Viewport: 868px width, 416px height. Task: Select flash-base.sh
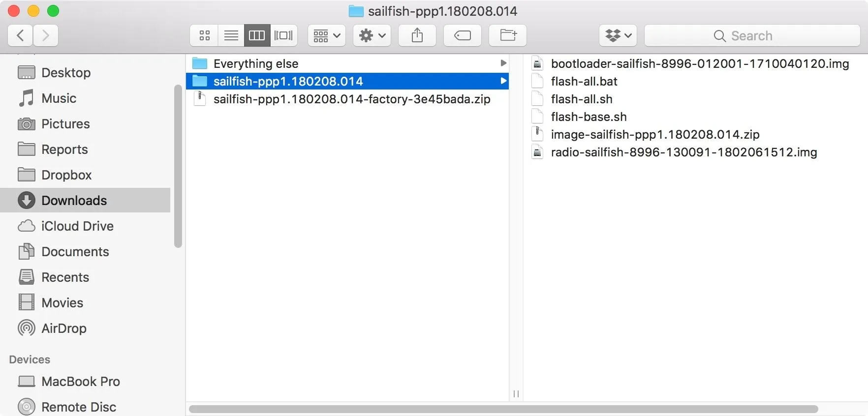[x=695, y=117]
